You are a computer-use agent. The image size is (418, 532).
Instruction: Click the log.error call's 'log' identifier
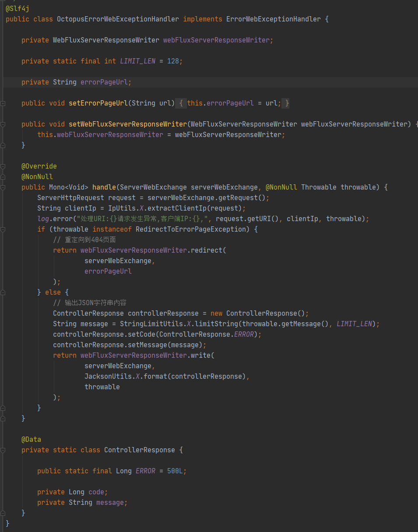tap(43, 219)
